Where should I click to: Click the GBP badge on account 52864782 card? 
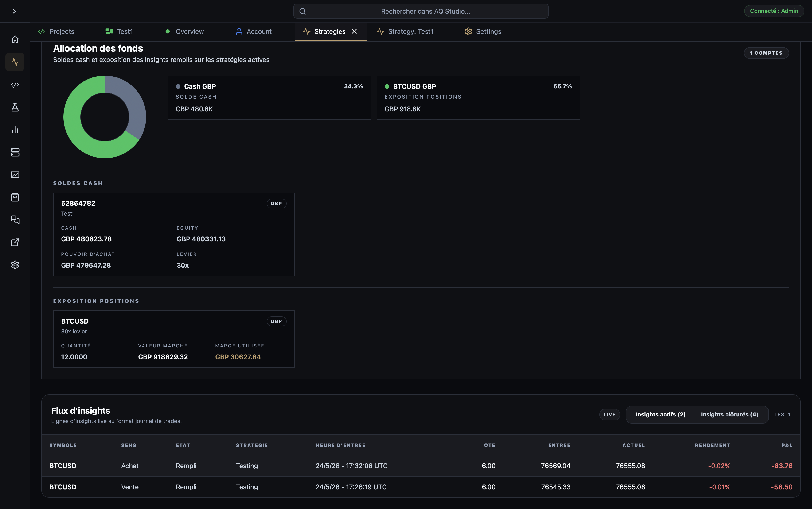coord(277,204)
